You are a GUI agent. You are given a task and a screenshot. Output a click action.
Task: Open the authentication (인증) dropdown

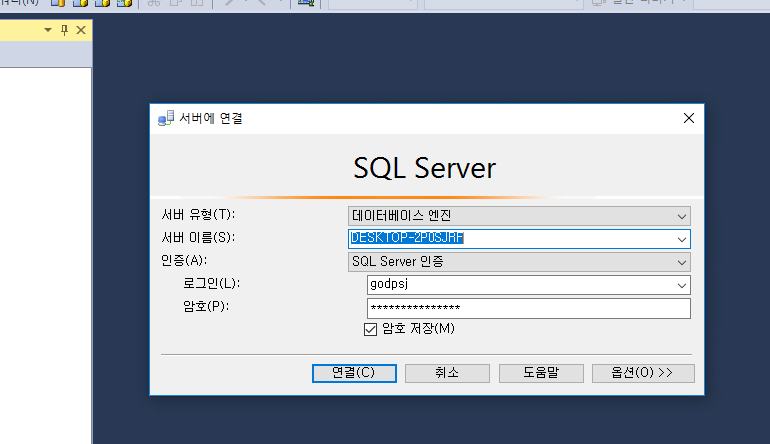(x=519, y=262)
